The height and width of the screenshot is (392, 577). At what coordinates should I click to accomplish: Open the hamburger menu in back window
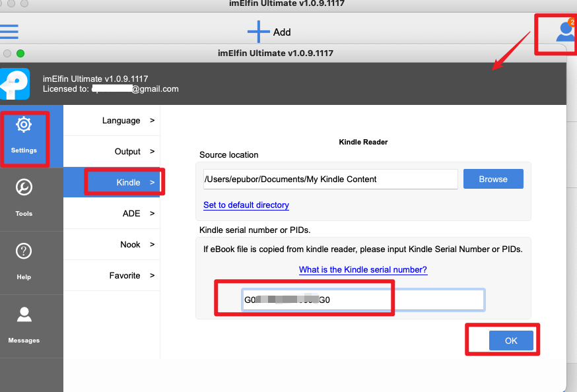tap(9, 32)
